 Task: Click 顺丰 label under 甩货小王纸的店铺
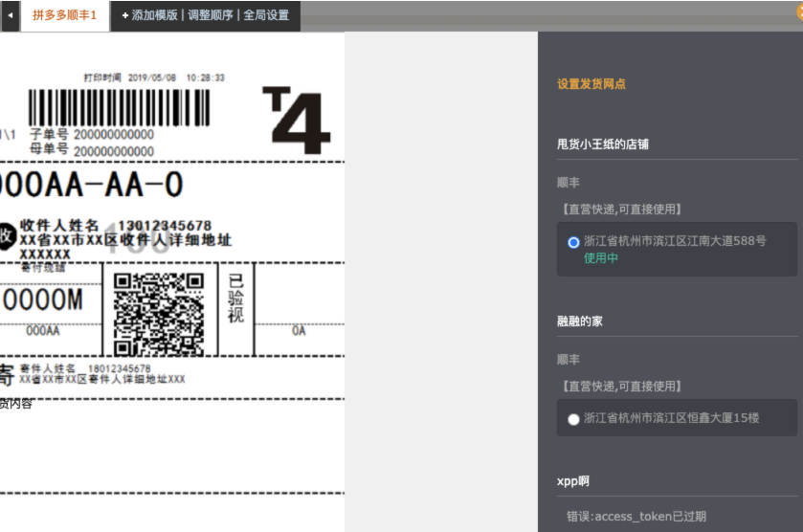568,183
